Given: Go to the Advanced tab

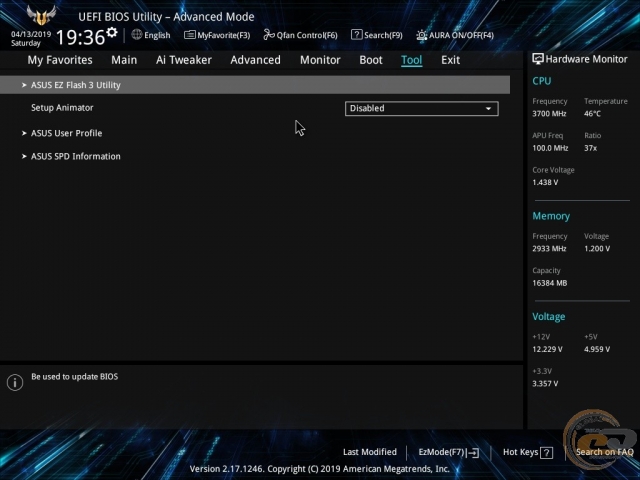Looking at the screenshot, I should 256,60.
